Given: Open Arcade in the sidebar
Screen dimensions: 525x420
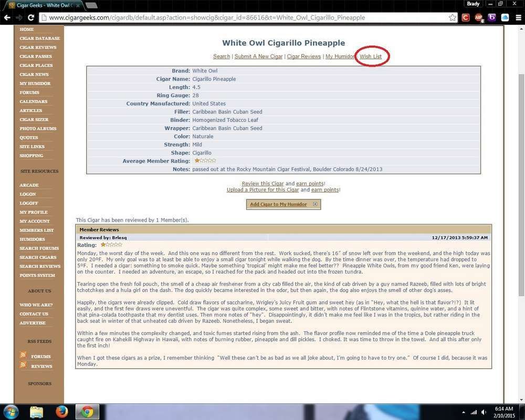Looking at the screenshot, I should pyautogui.click(x=29, y=185).
